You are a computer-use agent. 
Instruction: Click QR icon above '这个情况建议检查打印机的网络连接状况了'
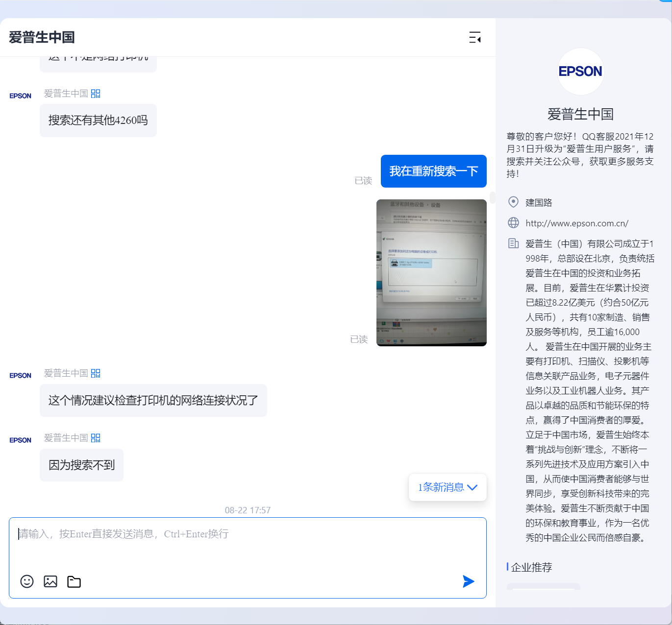pos(96,373)
